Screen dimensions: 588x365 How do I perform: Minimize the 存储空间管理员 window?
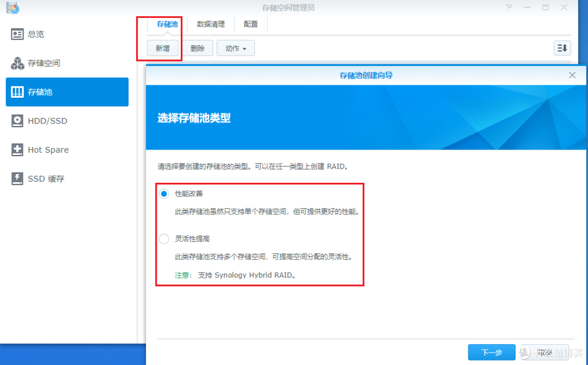527,8
